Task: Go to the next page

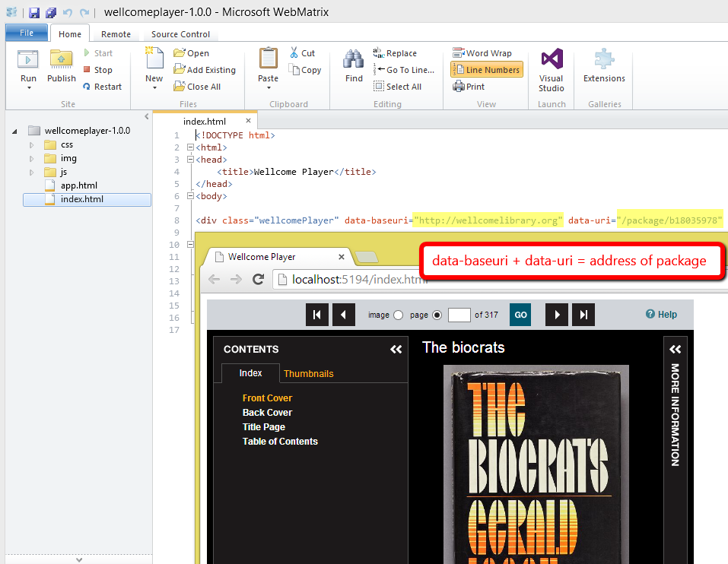Action: click(557, 315)
